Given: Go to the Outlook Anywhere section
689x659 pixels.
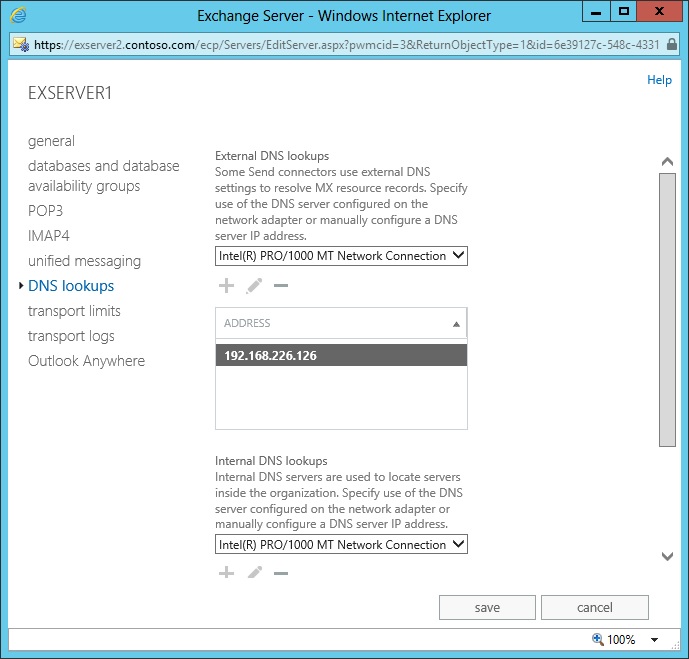Looking at the screenshot, I should point(86,361).
